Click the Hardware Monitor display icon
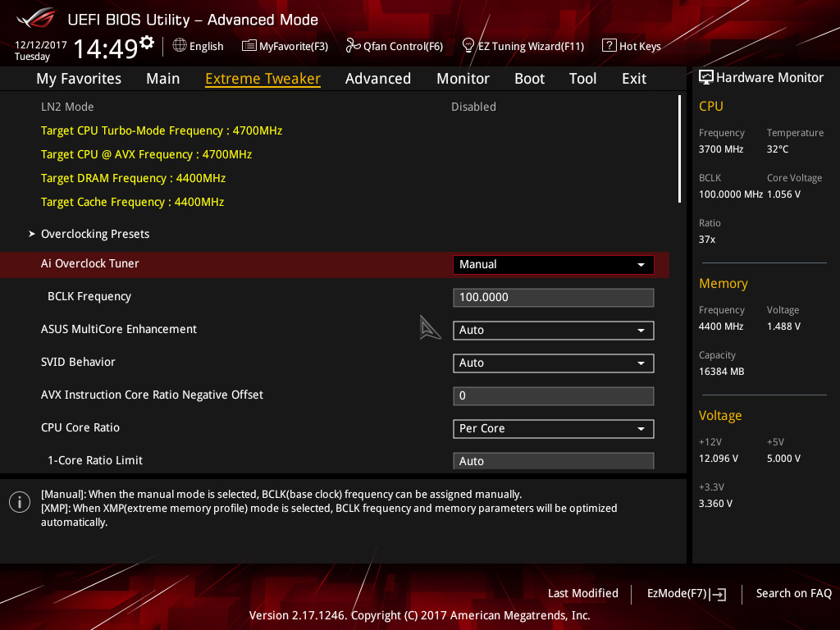840x630 pixels. [706, 78]
